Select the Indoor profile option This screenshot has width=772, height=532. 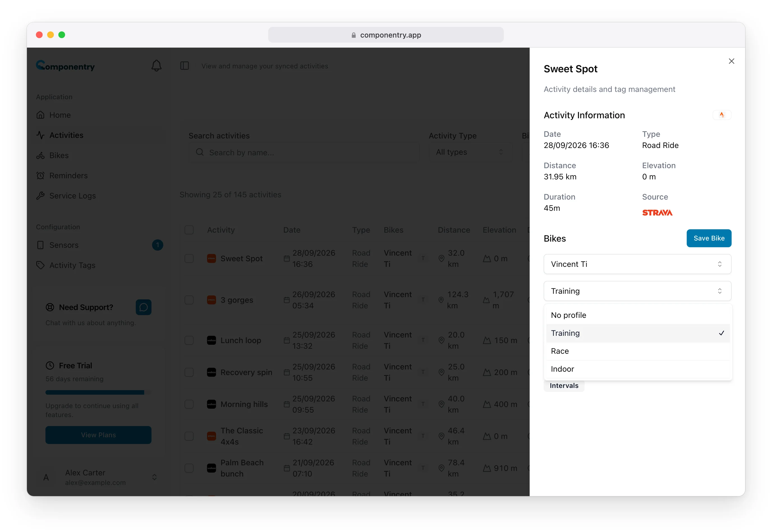tap(638, 369)
